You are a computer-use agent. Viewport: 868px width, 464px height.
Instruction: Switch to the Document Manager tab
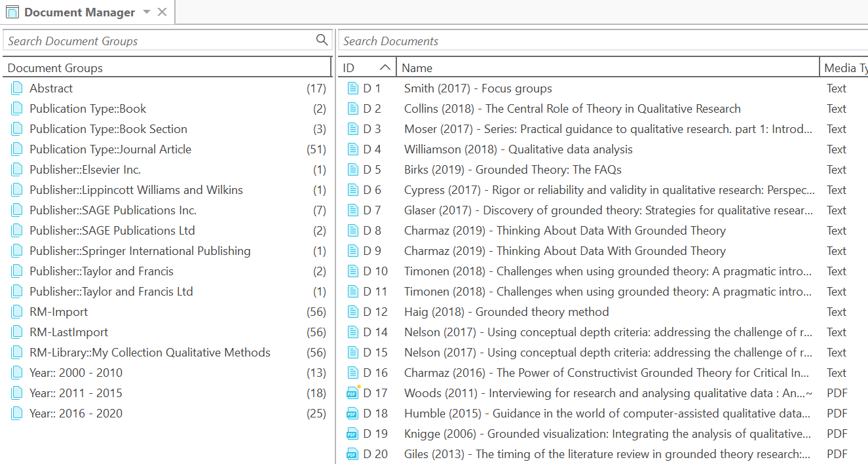coord(79,12)
